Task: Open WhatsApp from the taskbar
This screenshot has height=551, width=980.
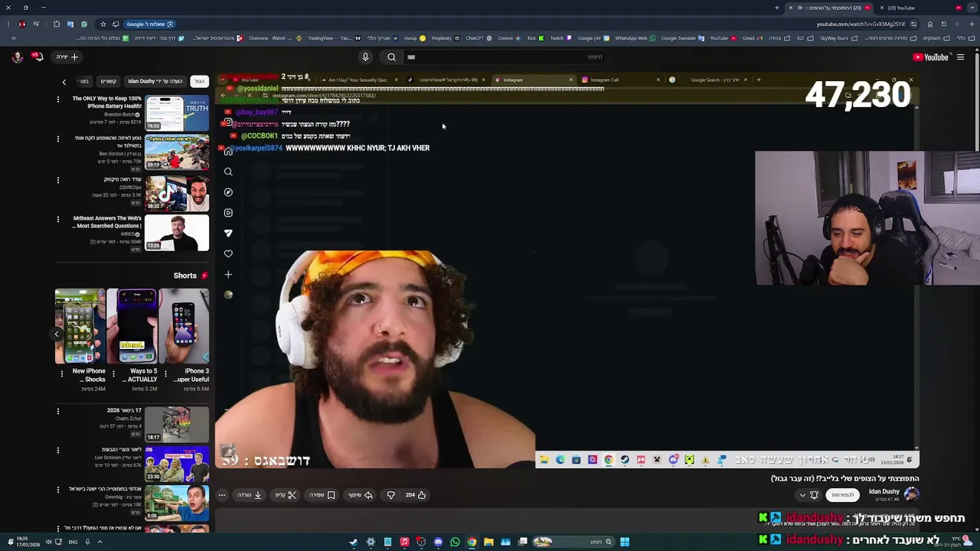Action: pos(455,542)
